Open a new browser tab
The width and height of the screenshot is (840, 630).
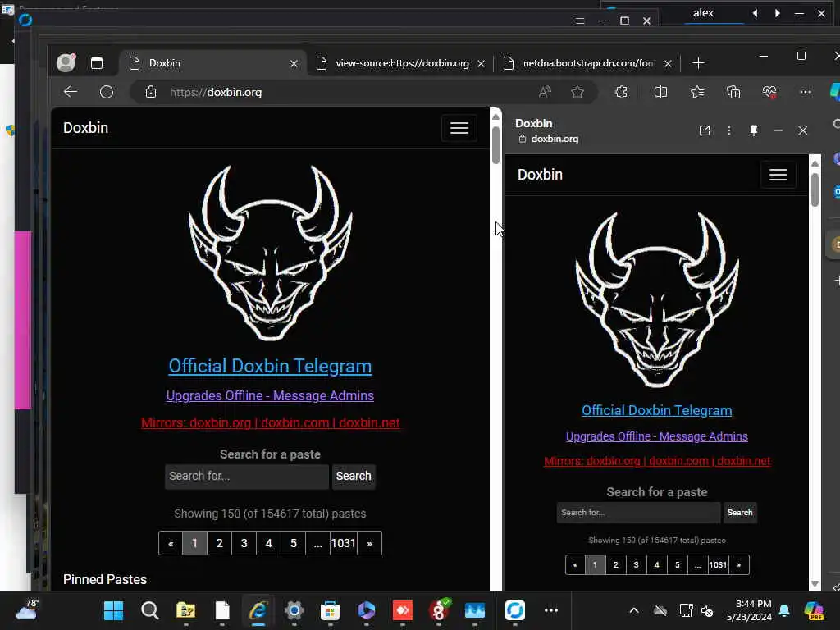[x=698, y=63]
